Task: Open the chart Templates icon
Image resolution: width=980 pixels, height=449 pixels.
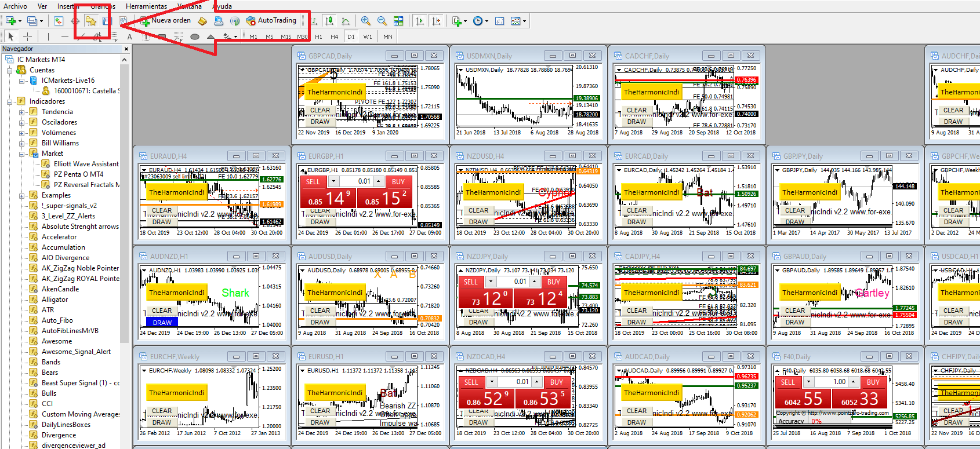Action: click(x=516, y=21)
